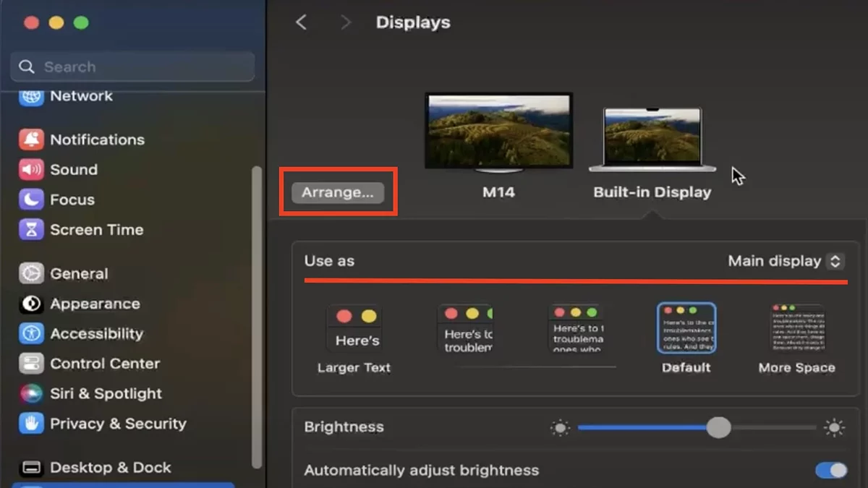The image size is (868, 488).
Task: Click the yellow minimize window button
Action: [56, 22]
